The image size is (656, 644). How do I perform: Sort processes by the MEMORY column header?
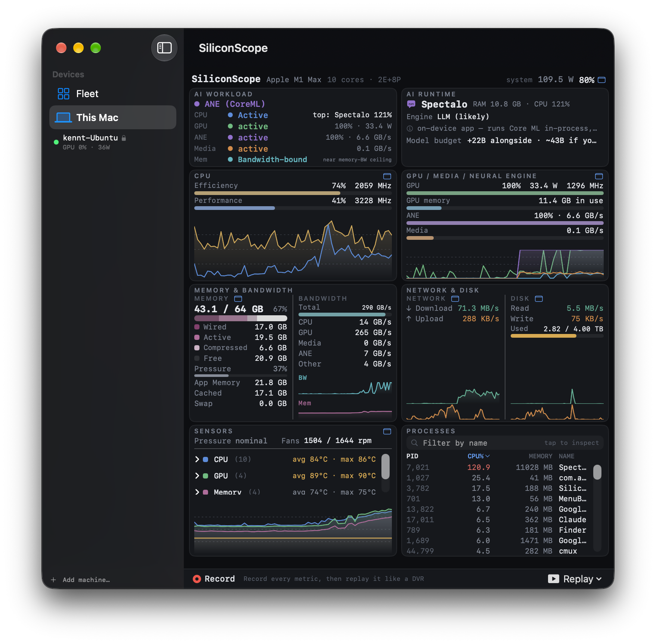point(540,456)
